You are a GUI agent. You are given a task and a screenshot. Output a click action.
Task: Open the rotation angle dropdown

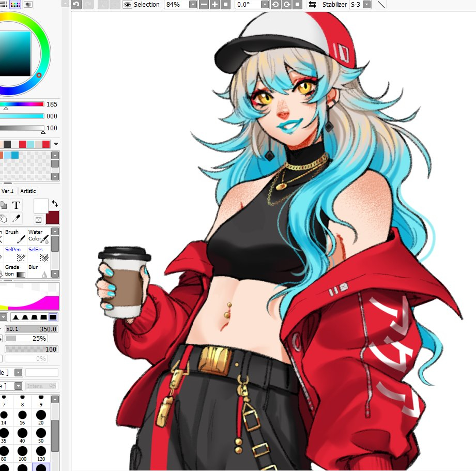click(265, 5)
